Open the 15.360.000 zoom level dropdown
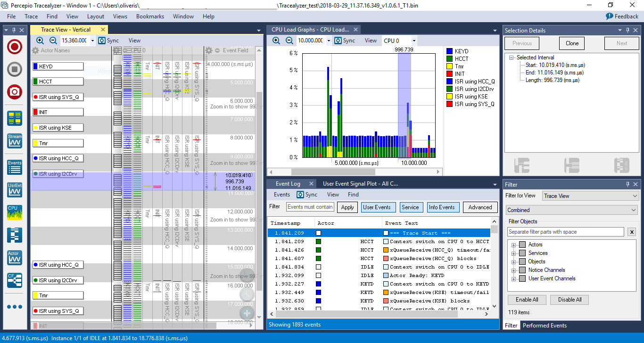 pos(92,41)
